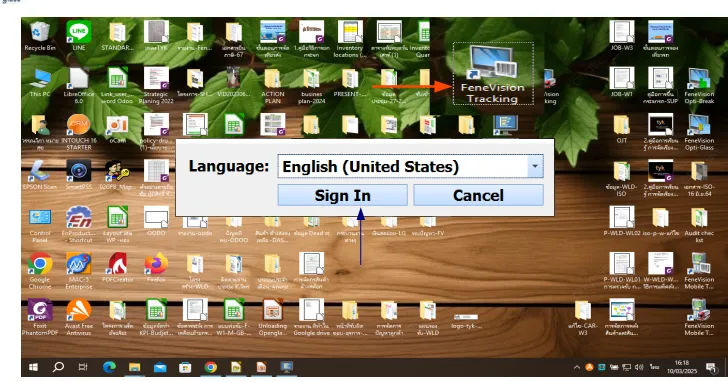Select the SmartPSS desktop shortcut
The width and height of the screenshot is (728, 382).
(78, 175)
